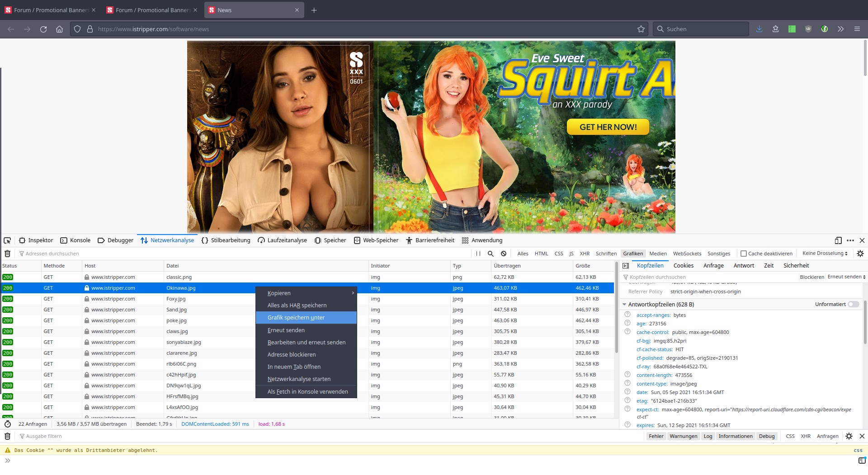
Task: Focus Adressen durchsuchen filter field
Action: click(x=244, y=254)
